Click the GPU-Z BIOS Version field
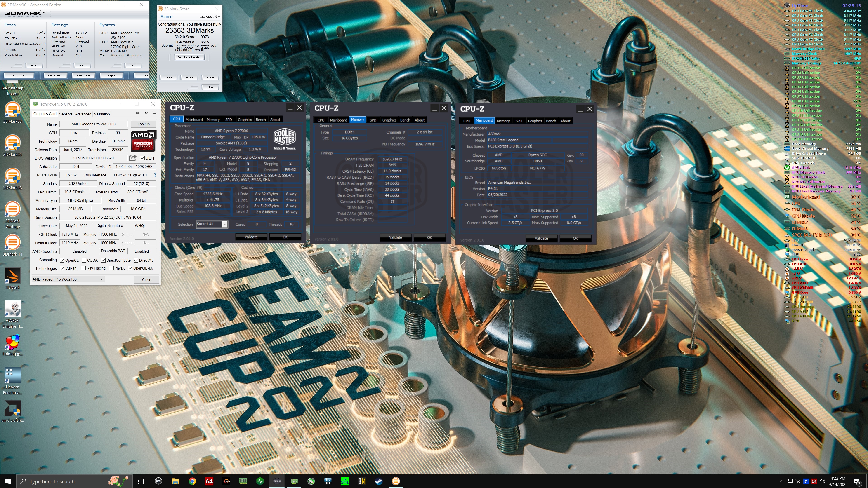868x488 pixels. pyautogui.click(x=94, y=158)
